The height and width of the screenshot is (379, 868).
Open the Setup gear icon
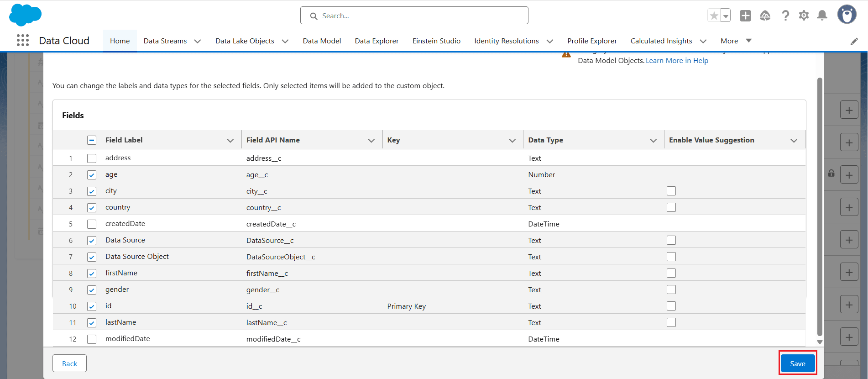click(x=804, y=16)
